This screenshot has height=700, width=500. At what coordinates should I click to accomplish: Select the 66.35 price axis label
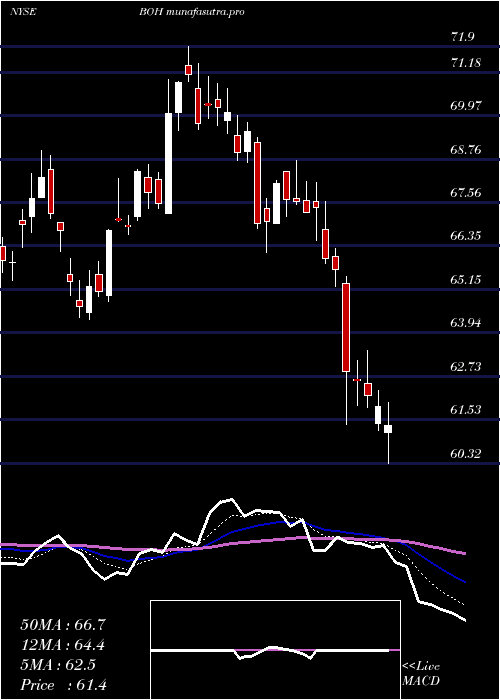coord(466,236)
